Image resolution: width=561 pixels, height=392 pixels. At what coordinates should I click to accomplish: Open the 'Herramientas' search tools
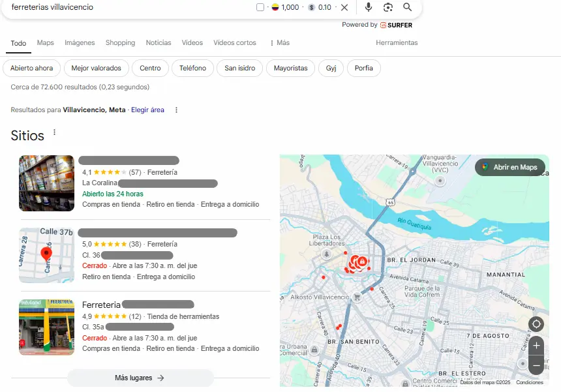[397, 43]
